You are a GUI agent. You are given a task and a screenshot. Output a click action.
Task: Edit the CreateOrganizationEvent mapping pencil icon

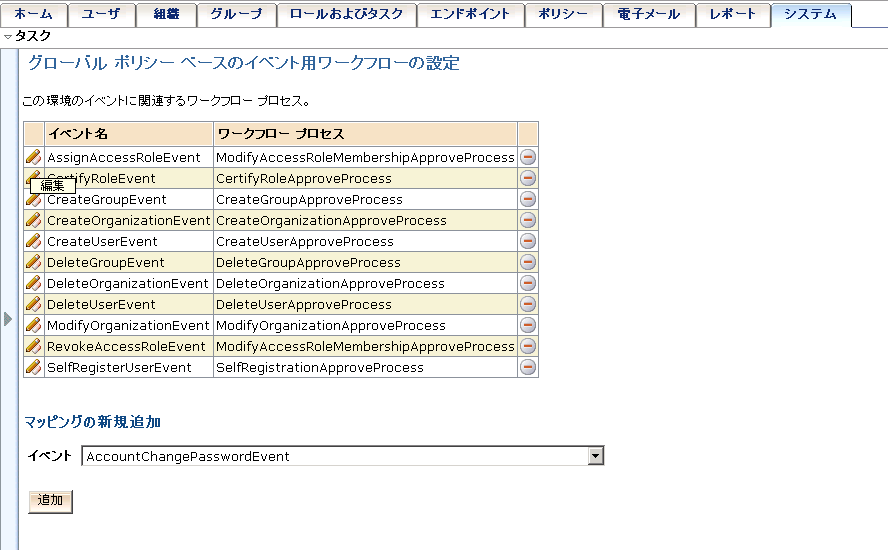tap(33, 220)
